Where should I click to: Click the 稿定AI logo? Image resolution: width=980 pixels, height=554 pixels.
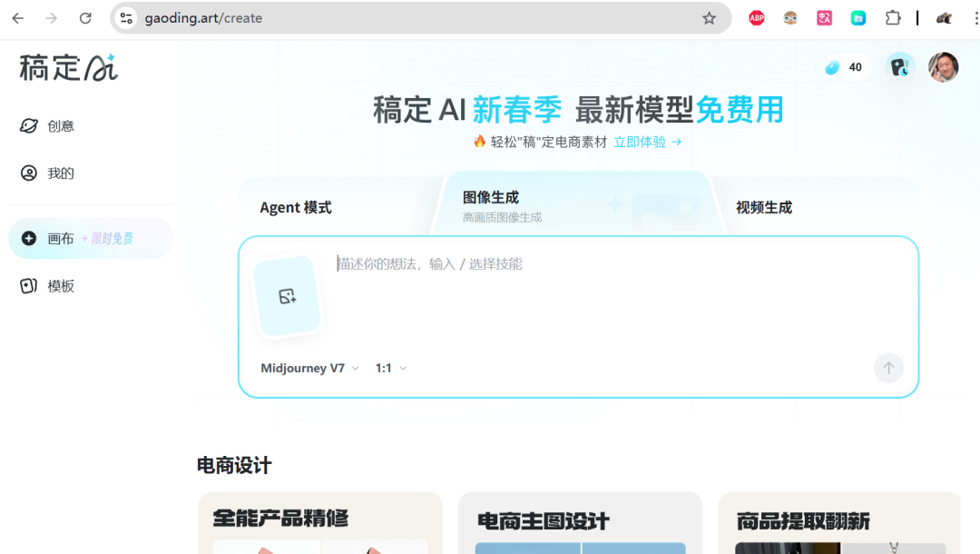coord(67,66)
